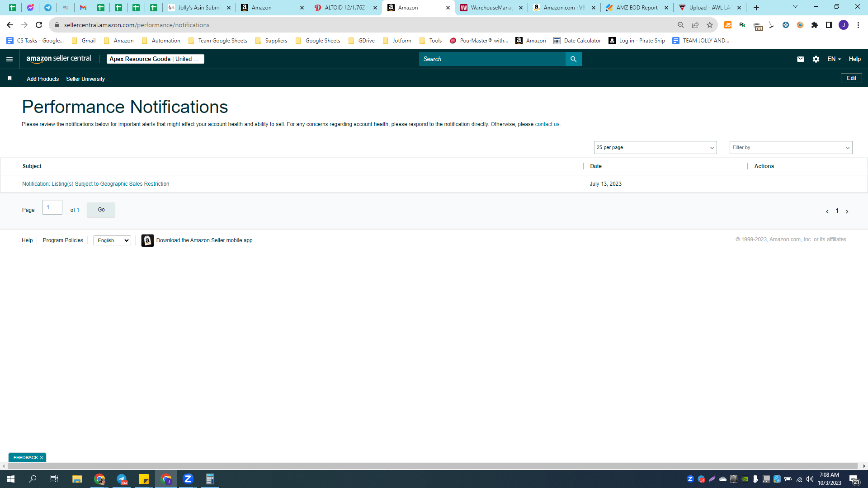The height and width of the screenshot is (488, 868).
Task: Open the Apex Resource Goods account switcher
Action: pos(155,59)
